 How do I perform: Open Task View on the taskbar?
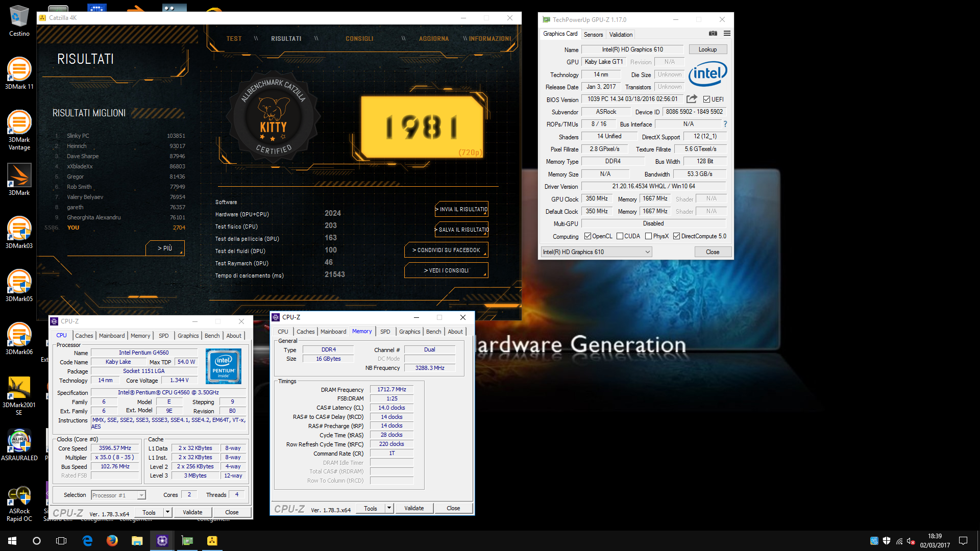61,541
